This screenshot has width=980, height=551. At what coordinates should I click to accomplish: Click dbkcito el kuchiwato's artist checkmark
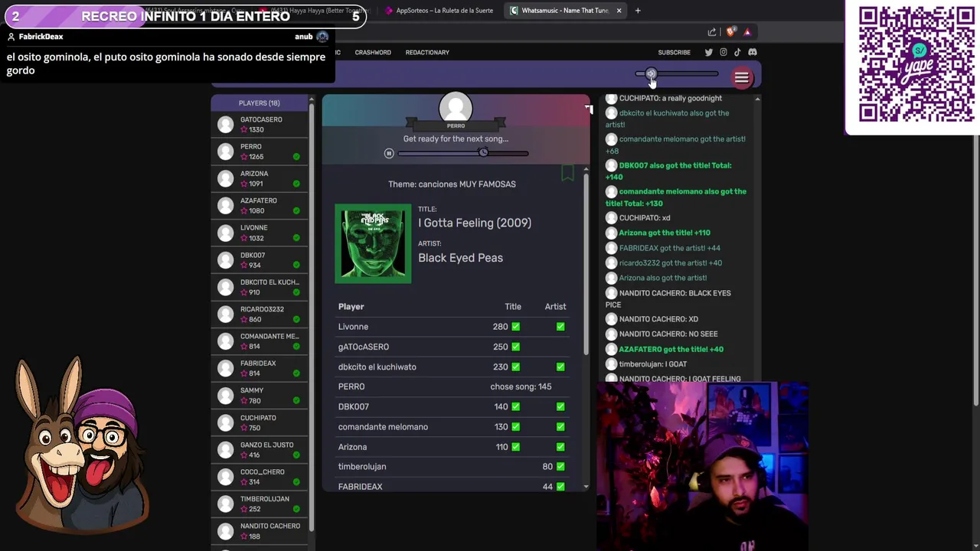point(560,367)
